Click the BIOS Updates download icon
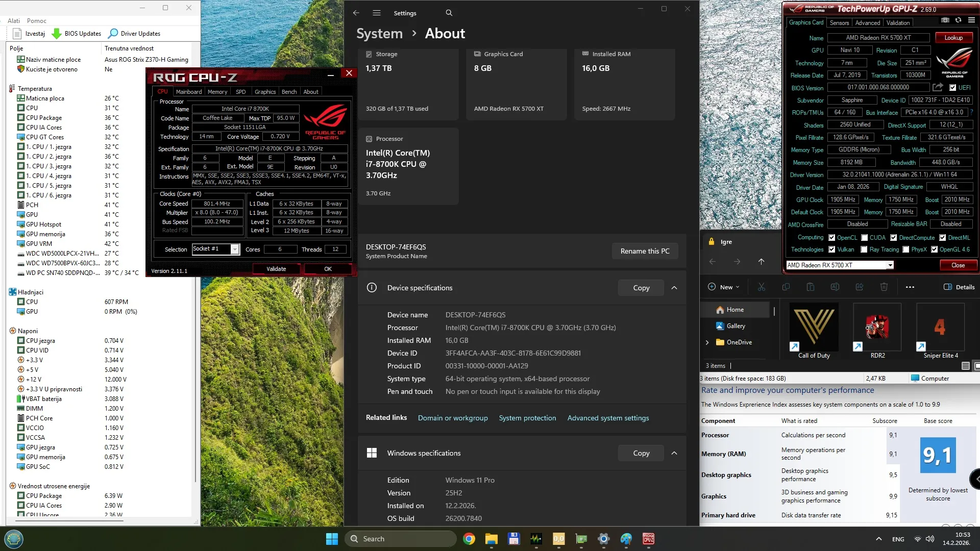The height and width of the screenshot is (551, 980). coord(57,34)
